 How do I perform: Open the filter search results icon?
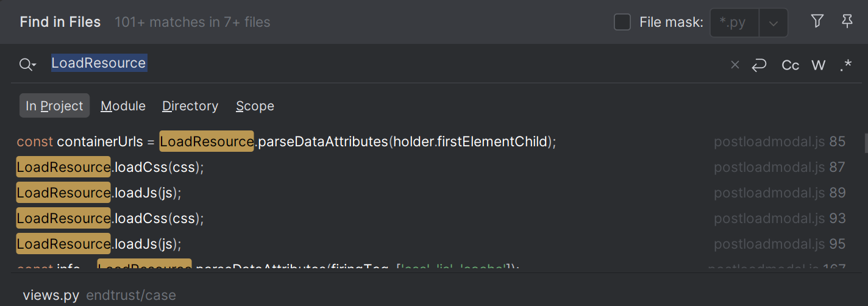tap(817, 22)
